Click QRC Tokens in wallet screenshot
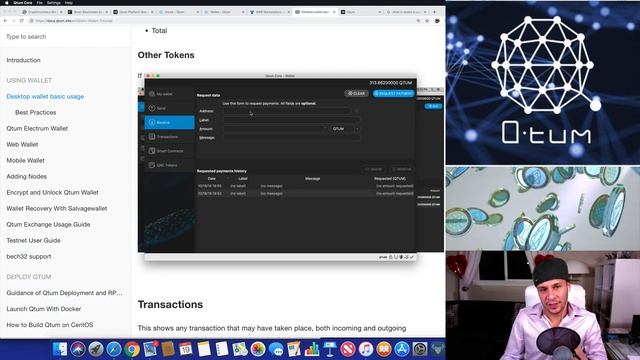The width and height of the screenshot is (640, 360). (x=169, y=165)
